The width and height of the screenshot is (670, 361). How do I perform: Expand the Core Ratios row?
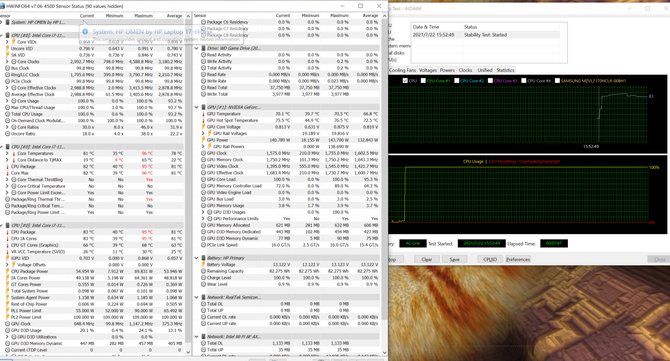click(7, 127)
